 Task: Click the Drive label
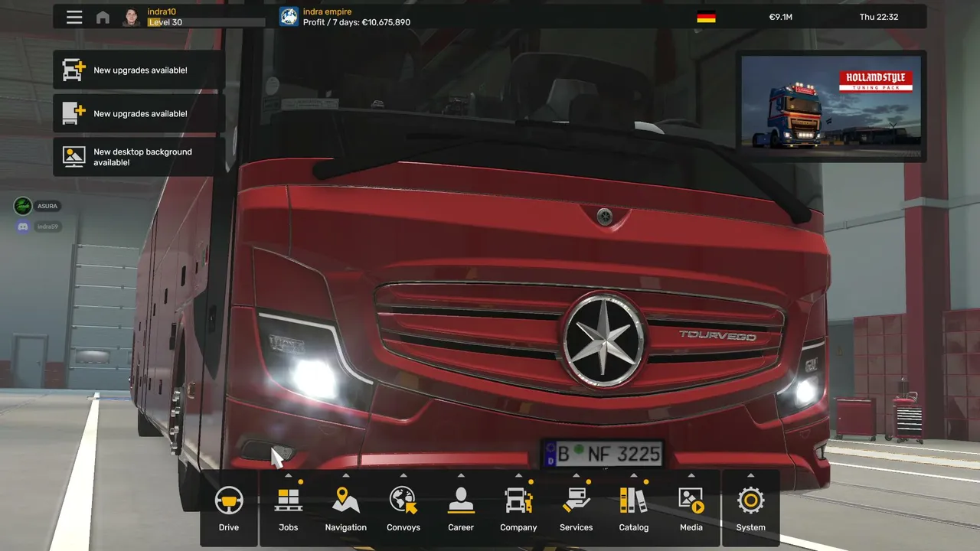[x=229, y=527]
